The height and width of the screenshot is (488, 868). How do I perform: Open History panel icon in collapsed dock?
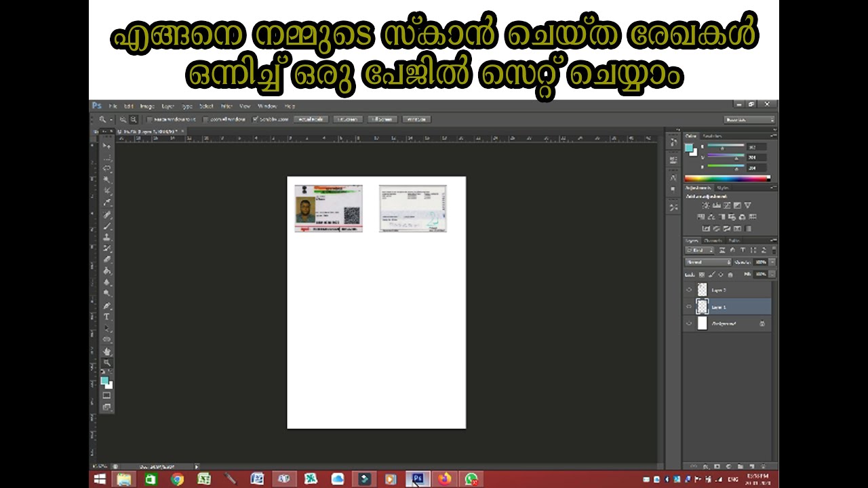point(673,142)
